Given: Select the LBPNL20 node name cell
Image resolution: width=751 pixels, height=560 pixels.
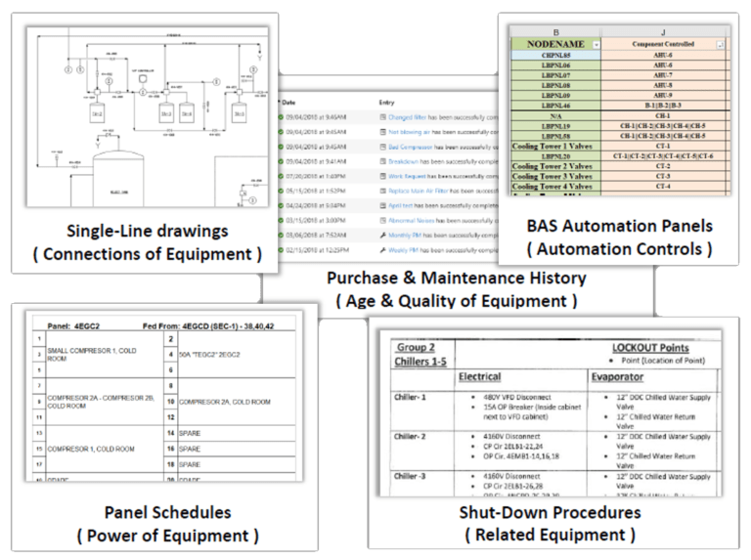Looking at the screenshot, I should tap(555, 156).
